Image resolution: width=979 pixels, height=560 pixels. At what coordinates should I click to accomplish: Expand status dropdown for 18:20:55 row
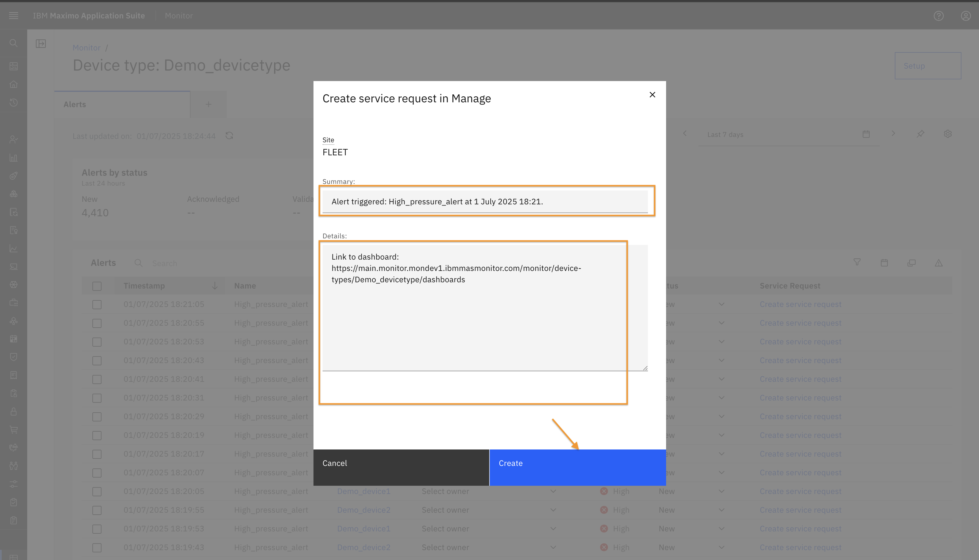click(721, 323)
